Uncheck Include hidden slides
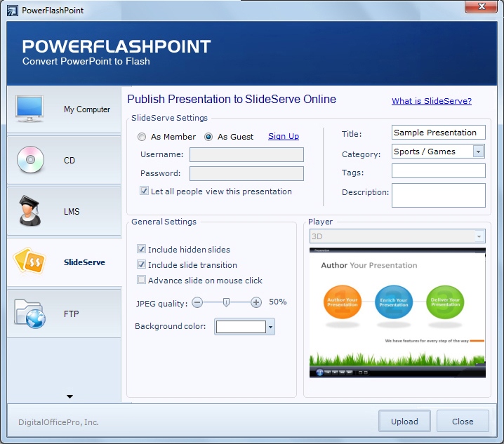The height and width of the screenshot is (444, 504). point(142,249)
